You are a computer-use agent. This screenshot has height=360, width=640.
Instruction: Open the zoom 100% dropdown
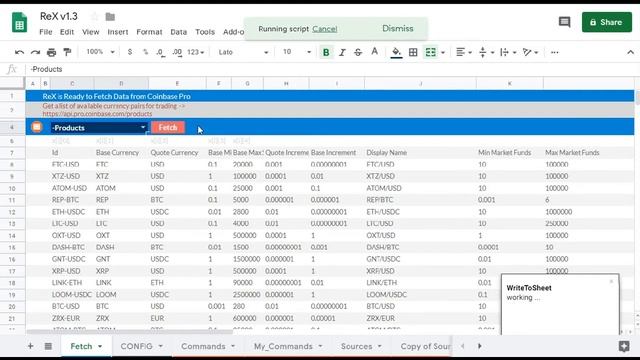coord(100,52)
